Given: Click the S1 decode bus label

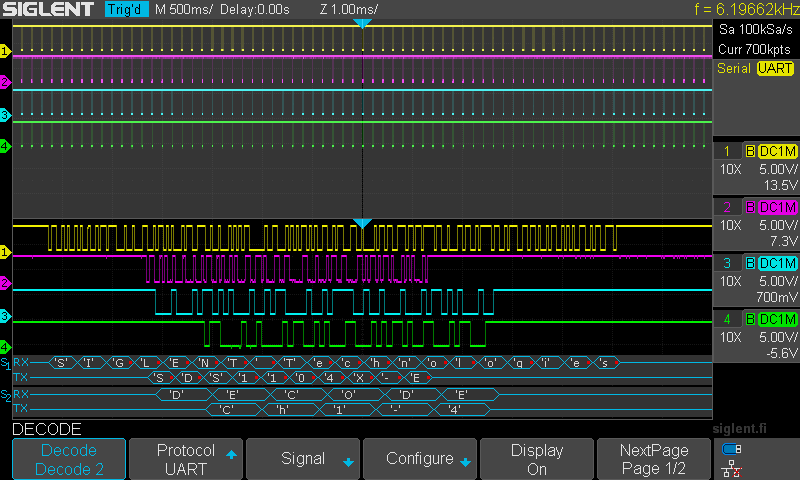Looking at the screenshot, I should [5, 364].
